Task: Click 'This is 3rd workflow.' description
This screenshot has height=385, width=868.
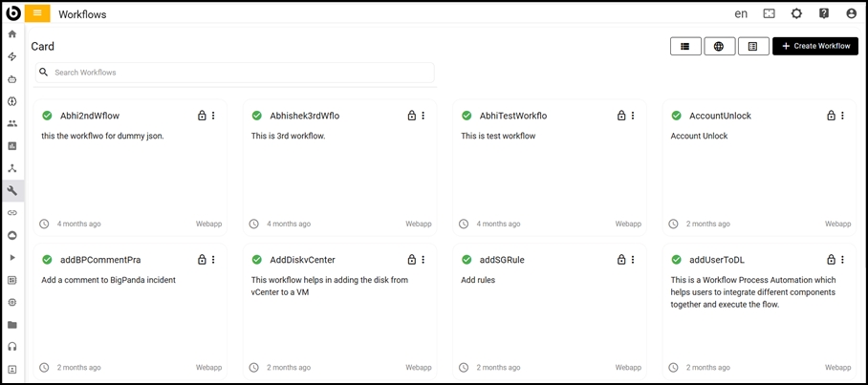Action: tap(288, 136)
